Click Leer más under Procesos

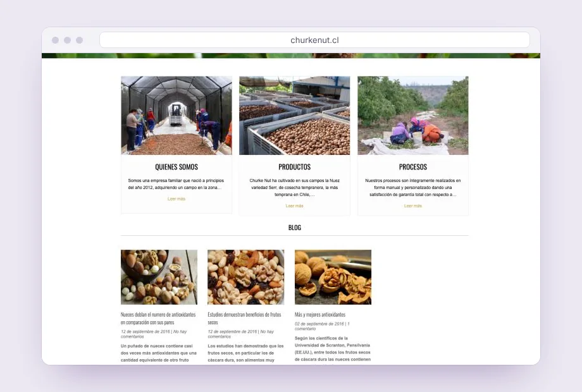412,206
